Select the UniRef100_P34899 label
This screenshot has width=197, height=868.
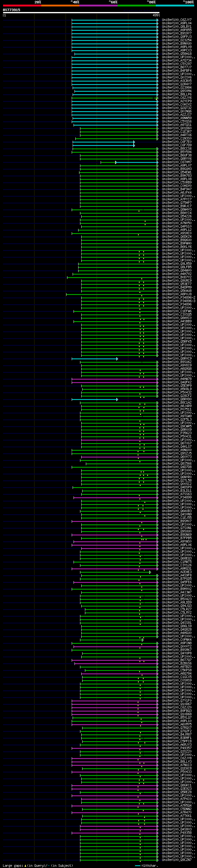click(176, 497)
